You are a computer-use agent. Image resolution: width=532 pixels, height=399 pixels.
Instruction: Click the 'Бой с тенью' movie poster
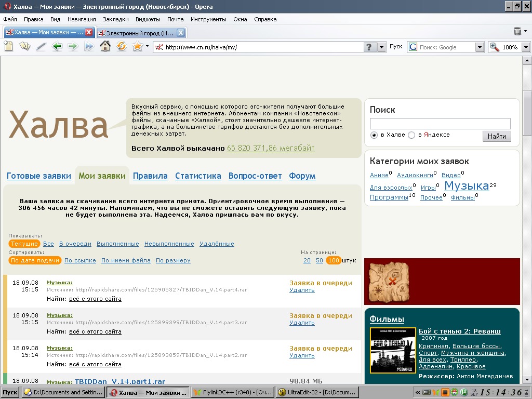[x=393, y=350]
